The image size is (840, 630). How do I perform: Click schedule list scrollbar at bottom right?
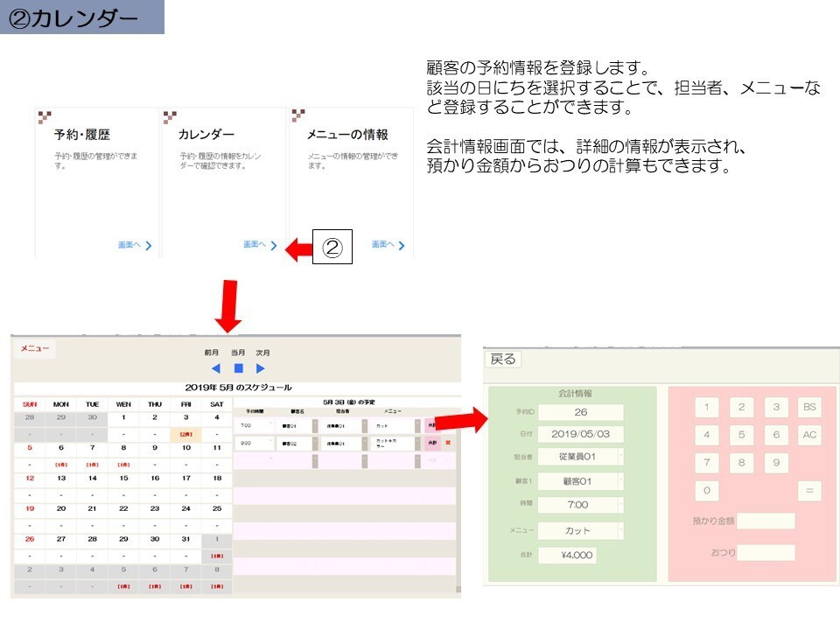click(x=458, y=589)
